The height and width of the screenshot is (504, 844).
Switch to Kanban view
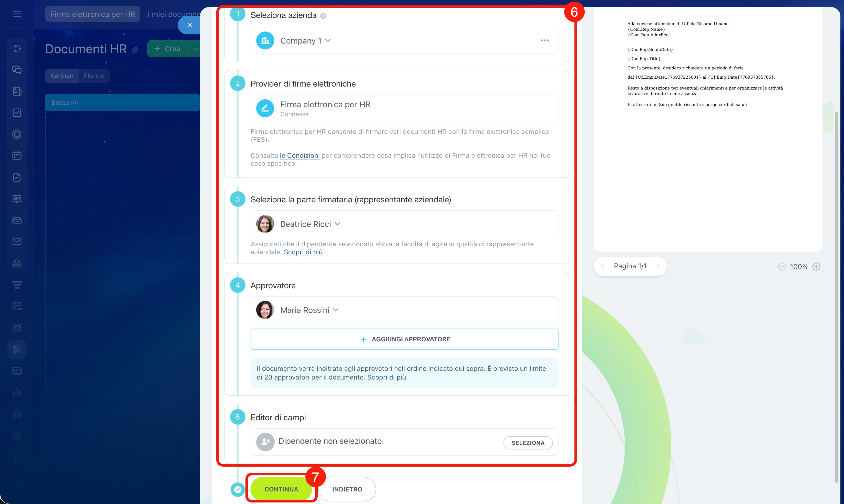[x=62, y=76]
